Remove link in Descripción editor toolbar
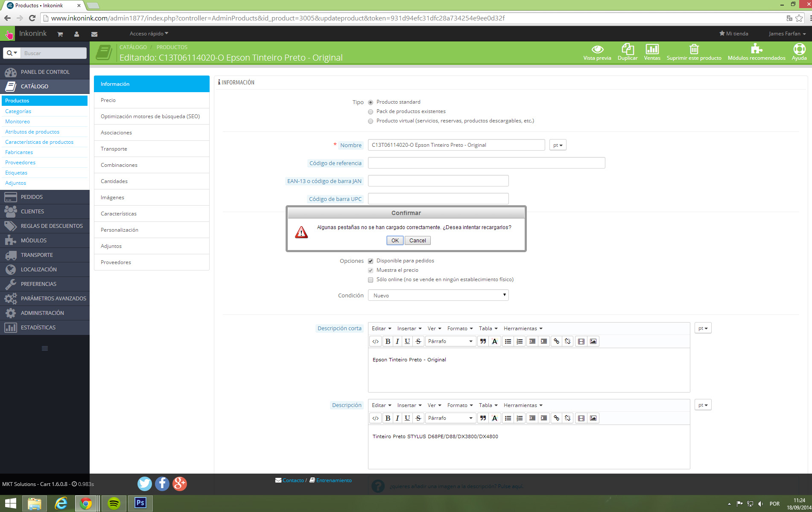The height and width of the screenshot is (512, 812). tap(567, 418)
